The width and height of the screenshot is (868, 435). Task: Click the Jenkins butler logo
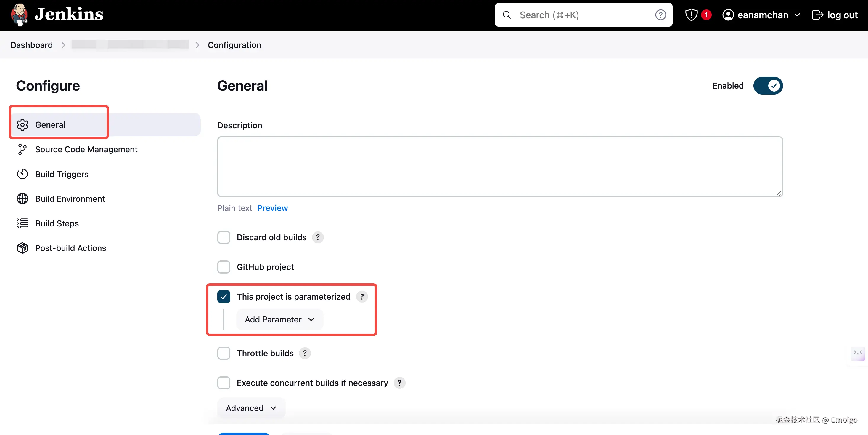tap(19, 15)
